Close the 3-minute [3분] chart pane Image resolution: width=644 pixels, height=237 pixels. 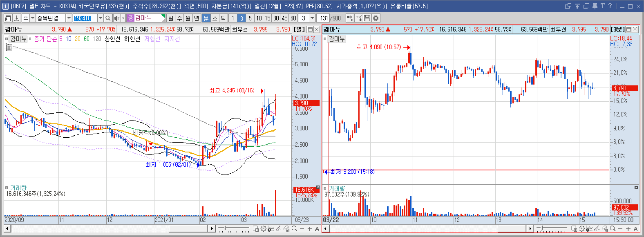coord(635,30)
